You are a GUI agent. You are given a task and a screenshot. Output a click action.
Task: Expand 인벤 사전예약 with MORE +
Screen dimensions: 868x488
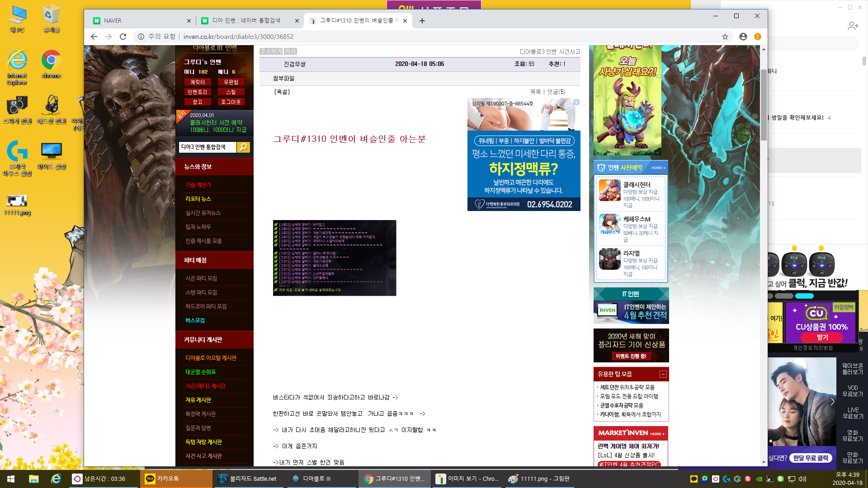click(658, 168)
